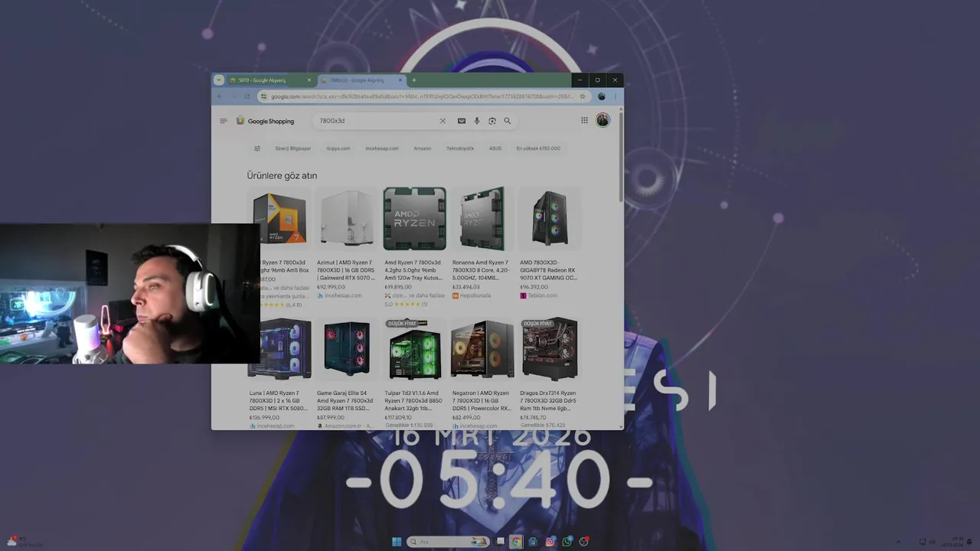Open AMD Ryzen tray CPU product image

tap(414, 218)
